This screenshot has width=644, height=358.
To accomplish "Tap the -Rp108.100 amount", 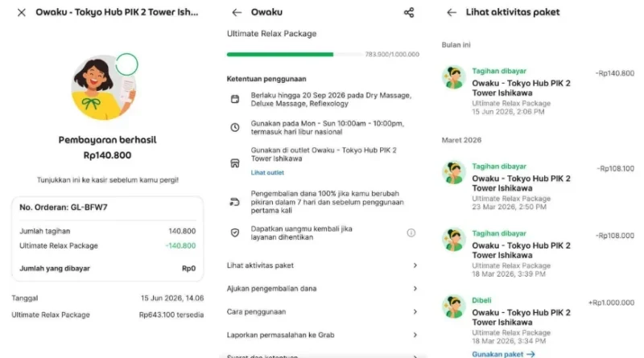I will [616, 168].
